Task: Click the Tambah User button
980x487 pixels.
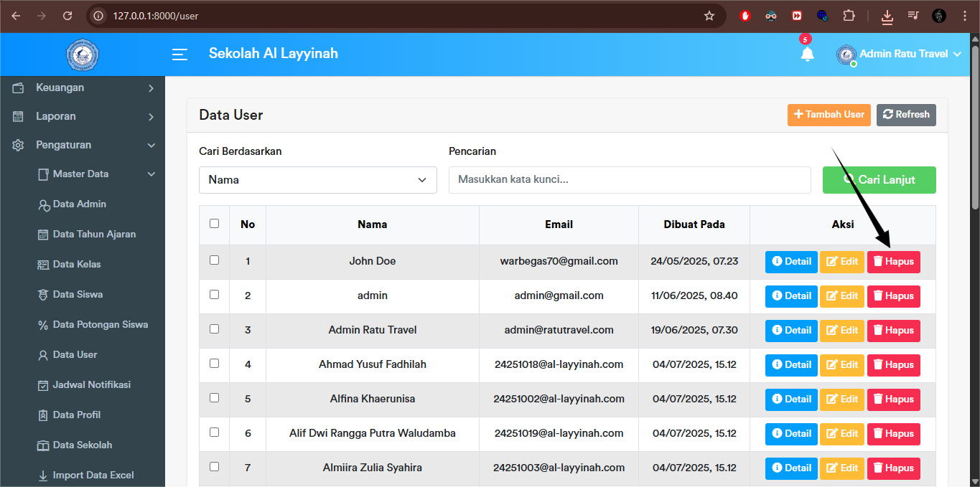Action: [829, 115]
